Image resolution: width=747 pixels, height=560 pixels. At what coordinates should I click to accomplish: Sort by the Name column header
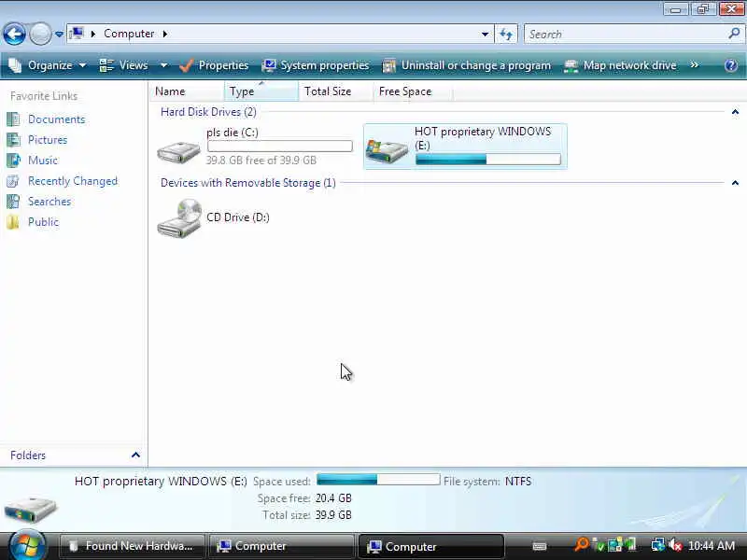[187, 91]
